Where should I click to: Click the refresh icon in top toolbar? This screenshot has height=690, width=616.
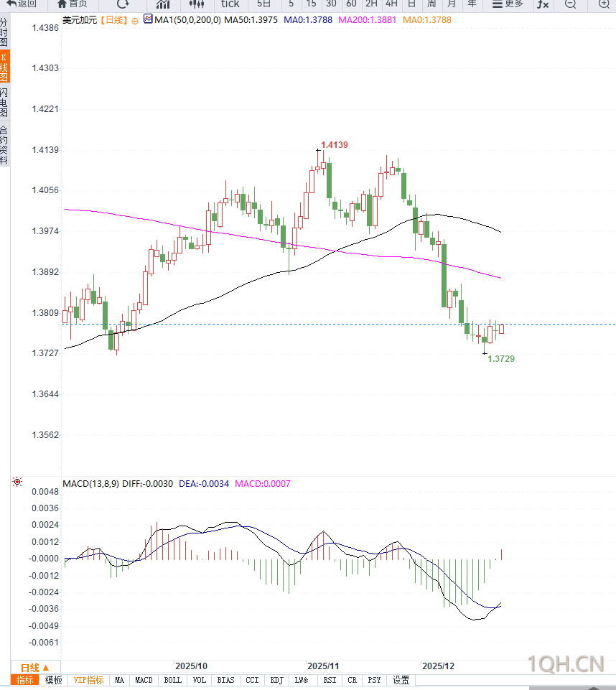tap(123, 4)
